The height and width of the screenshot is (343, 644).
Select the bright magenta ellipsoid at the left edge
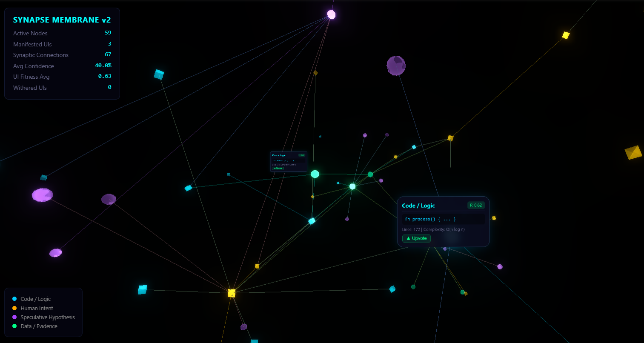[42, 195]
